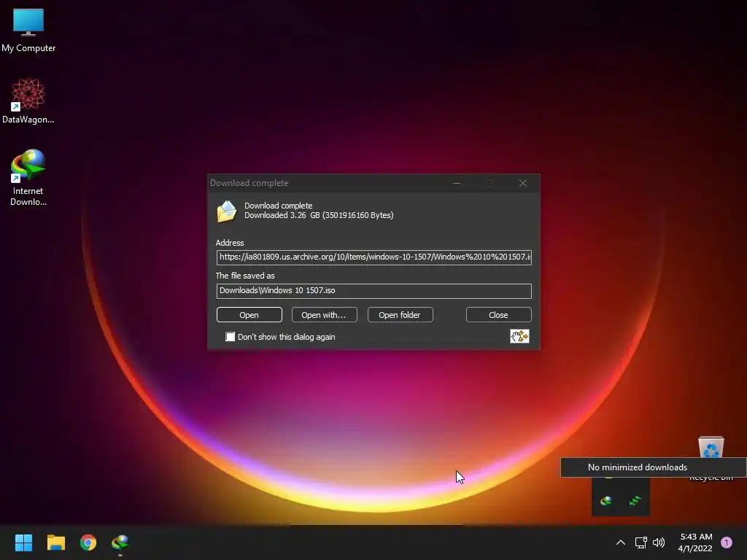Click the file saved as path field
This screenshot has width=747, height=560.
374,291
